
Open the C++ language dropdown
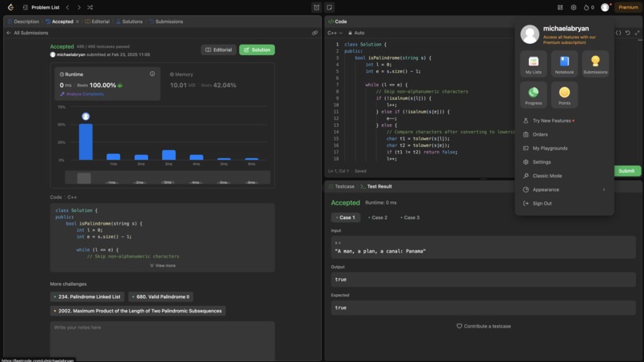point(335,33)
